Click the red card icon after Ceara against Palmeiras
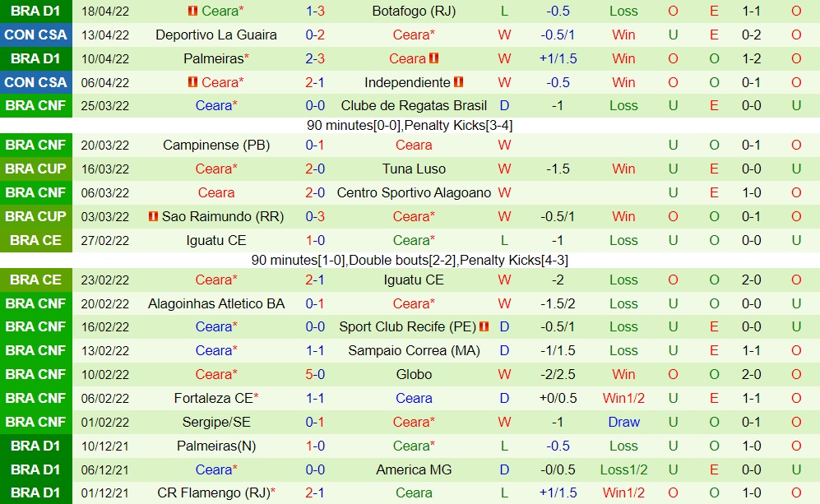 (x=434, y=58)
